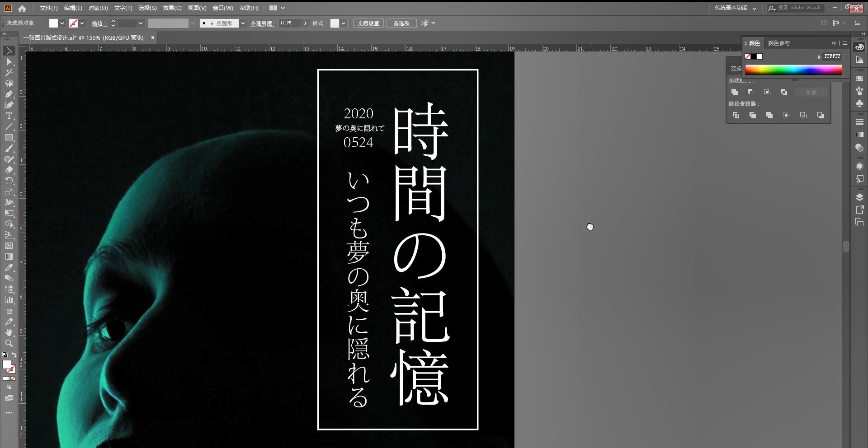This screenshot has width=868, height=448.
Task: Open the 对象(O) menu
Action: (98, 8)
